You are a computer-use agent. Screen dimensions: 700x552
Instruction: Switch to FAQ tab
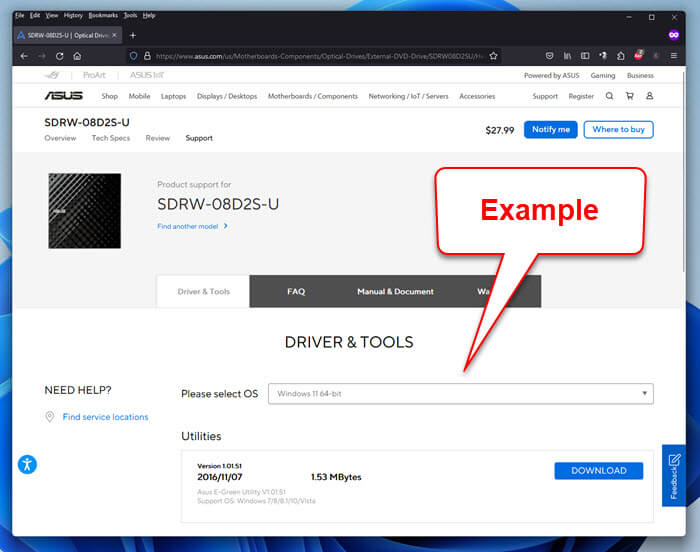[296, 292]
